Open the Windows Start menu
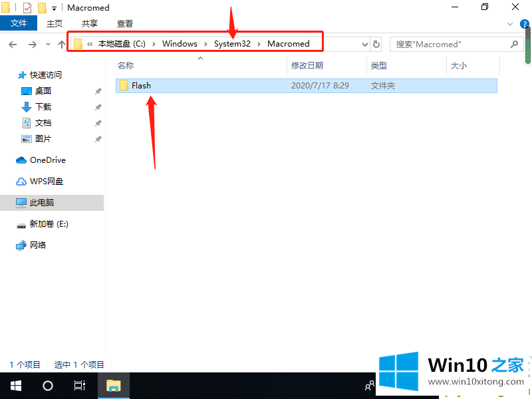 pyautogui.click(x=16, y=386)
